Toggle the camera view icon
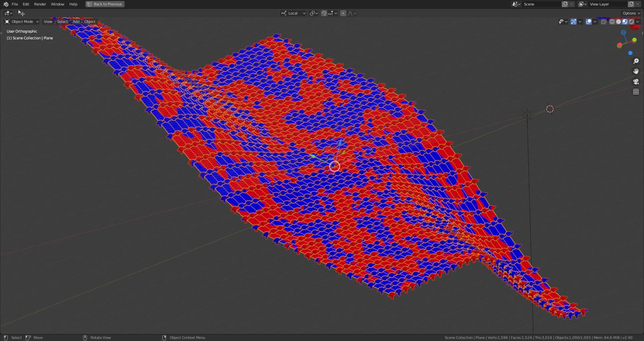Viewport: 644px width, 341px height. [x=636, y=81]
